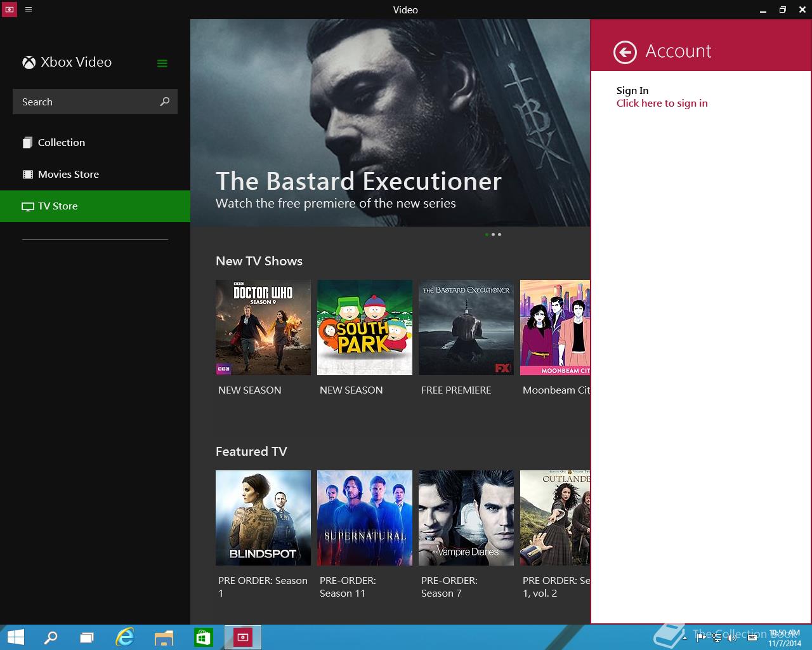Image resolution: width=812 pixels, height=650 pixels.
Task: Open the Vampire Diaries thumbnail
Action: [x=466, y=518]
